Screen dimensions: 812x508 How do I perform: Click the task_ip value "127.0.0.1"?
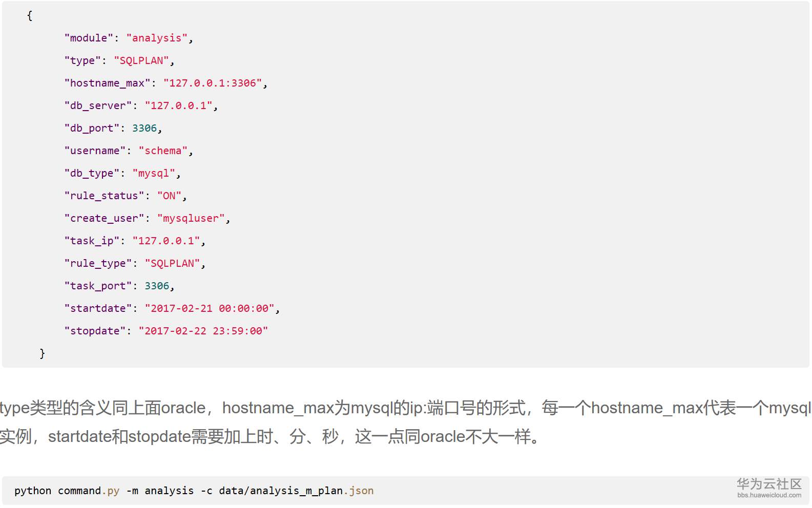click(x=166, y=241)
